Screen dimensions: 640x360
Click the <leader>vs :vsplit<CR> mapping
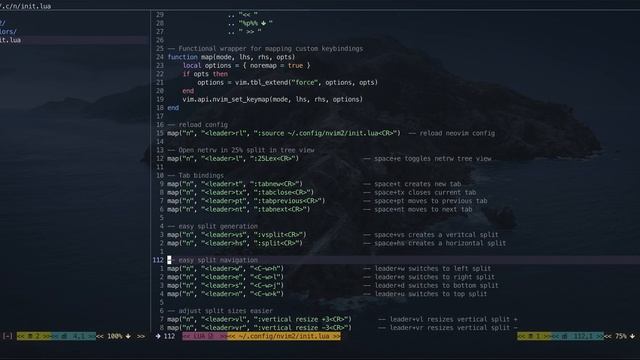point(237,235)
